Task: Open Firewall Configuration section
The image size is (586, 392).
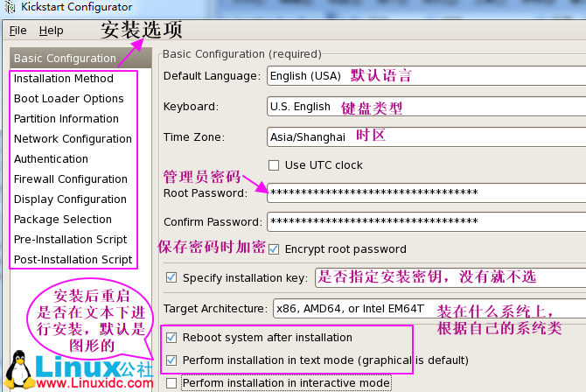Action: pyautogui.click(x=71, y=179)
